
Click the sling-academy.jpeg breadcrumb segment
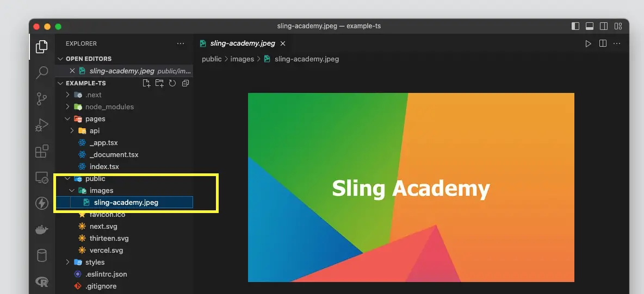click(x=306, y=59)
